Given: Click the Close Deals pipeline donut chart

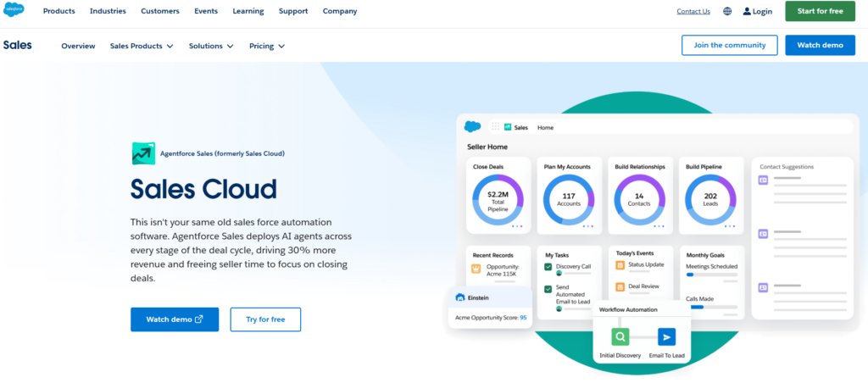Looking at the screenshot, I should tap(498, 199).
